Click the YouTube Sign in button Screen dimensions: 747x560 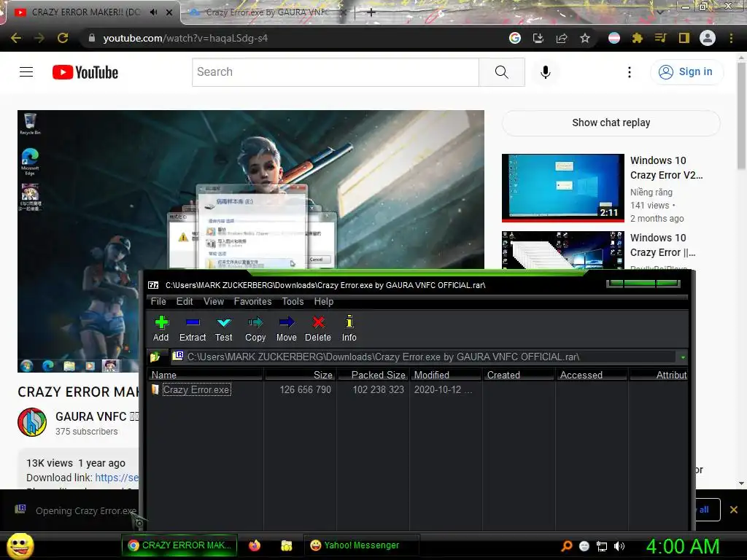coord(686,72)
